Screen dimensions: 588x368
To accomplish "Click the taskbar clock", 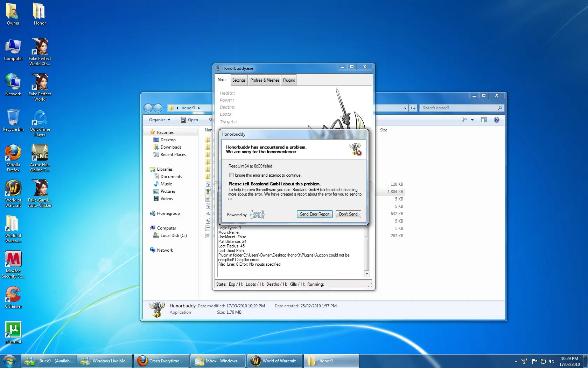I will [x=569, y=361].
